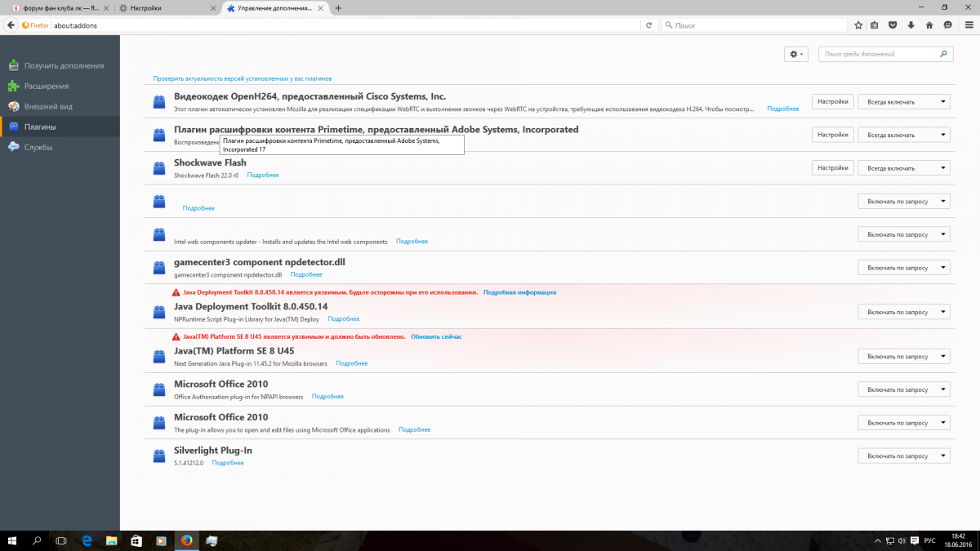The height and width of the screenshot is (551, 980).
Task: Open Task View on the taskbar
Action: pos(60,540)
